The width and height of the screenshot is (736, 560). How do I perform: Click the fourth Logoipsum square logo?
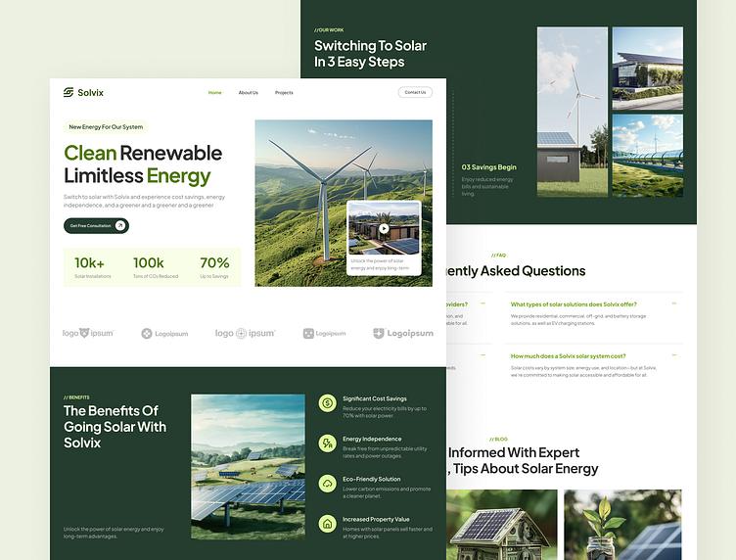[324, 334]
